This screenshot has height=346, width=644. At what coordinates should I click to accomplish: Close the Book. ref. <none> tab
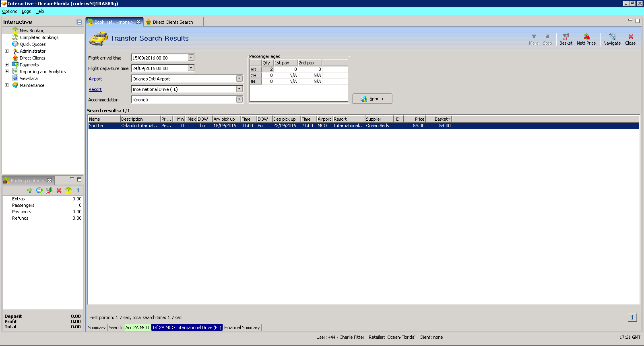(x=138, y=22)
